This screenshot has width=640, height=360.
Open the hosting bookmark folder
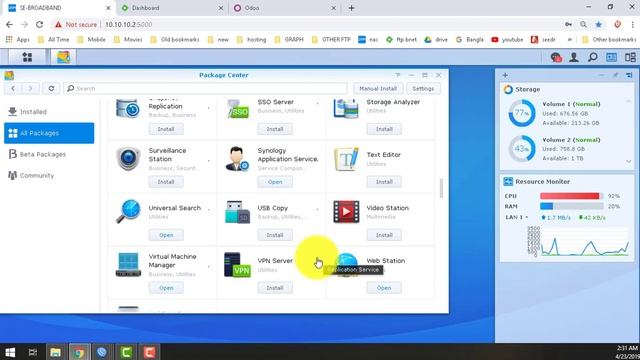[x=251, y=40]
